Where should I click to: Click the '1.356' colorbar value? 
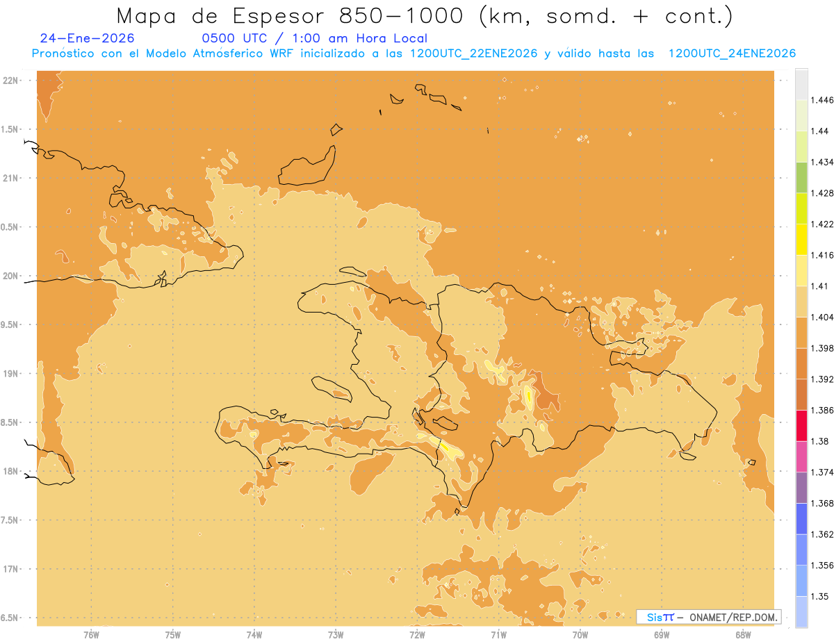tap(823, 565)
